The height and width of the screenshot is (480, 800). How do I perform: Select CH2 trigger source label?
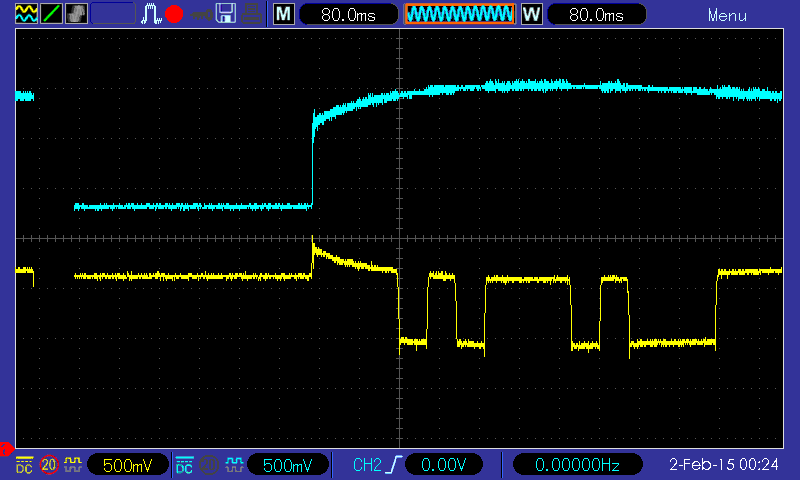[368, 465]
